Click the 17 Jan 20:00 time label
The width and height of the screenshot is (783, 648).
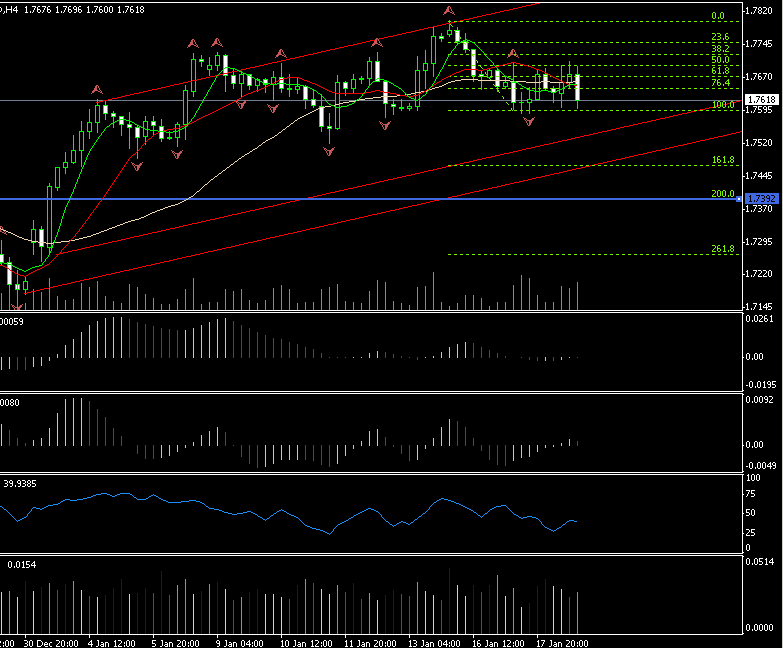click(x=562, y=643)
